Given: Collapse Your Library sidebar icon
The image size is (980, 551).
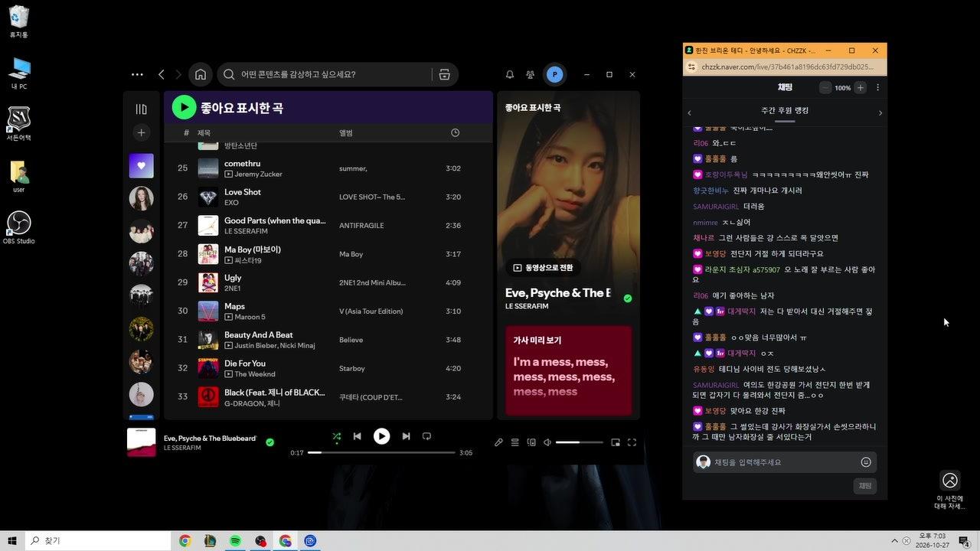Looking at the screenshot, I should (x=141, y=109).
